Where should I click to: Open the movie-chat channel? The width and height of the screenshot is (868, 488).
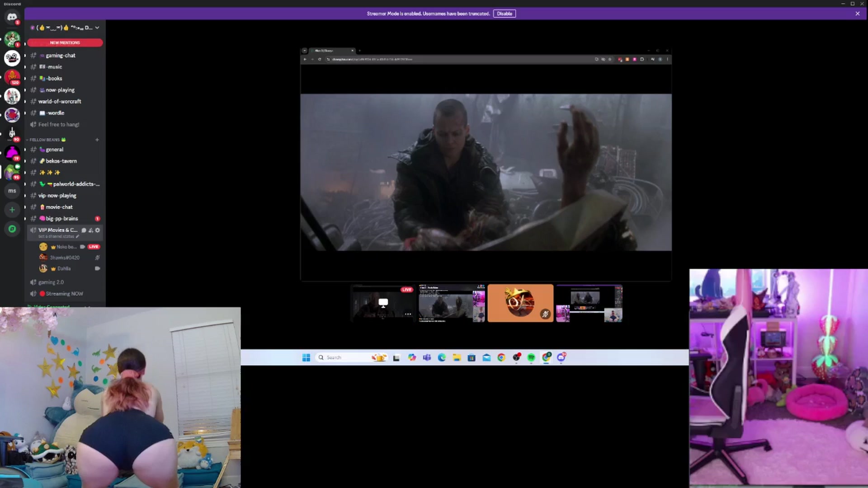(65, 207)
